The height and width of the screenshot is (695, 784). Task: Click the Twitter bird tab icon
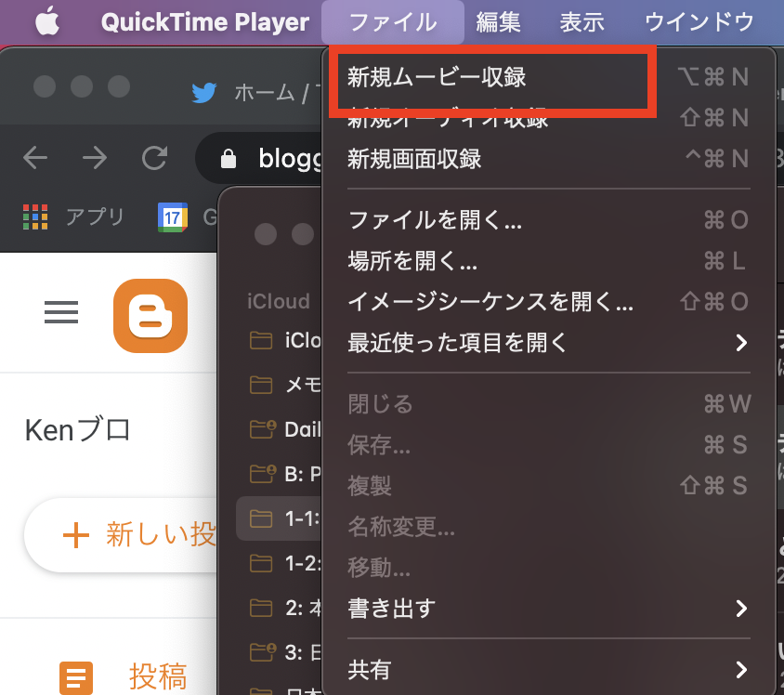[204, 93]
